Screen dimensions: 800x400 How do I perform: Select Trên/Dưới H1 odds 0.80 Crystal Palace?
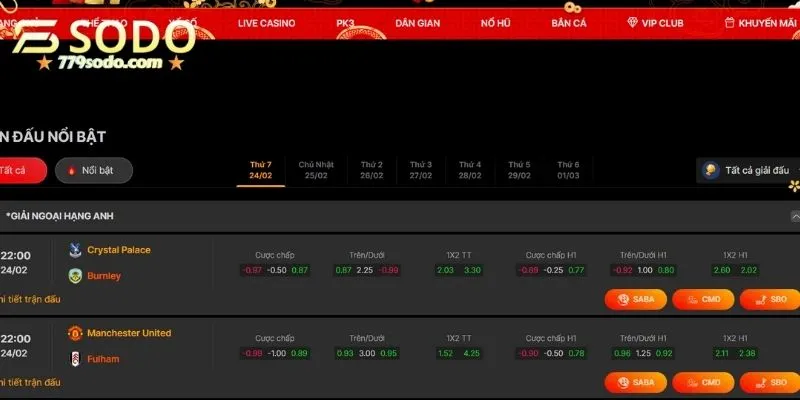click(666, 270)
